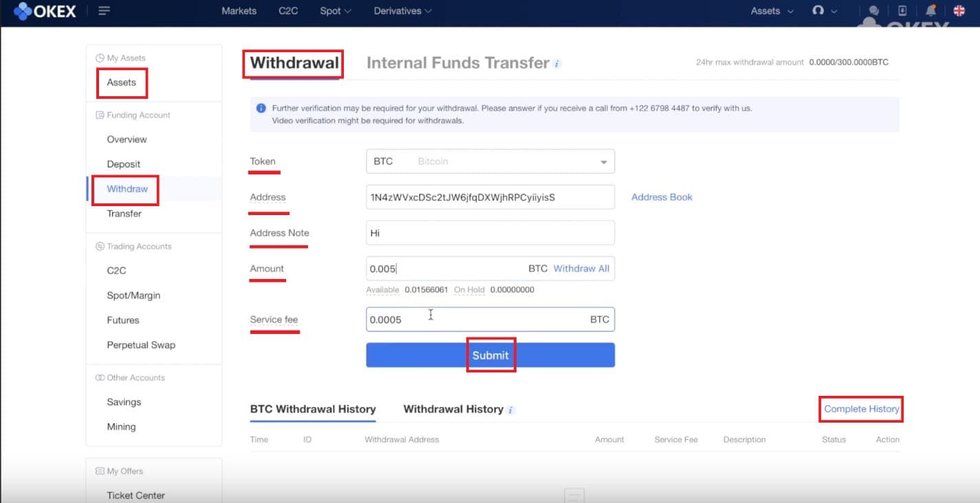The width and height of the screenshot is (980, 503).
Task: Click the Available balance label
Action: pos(382,290)
